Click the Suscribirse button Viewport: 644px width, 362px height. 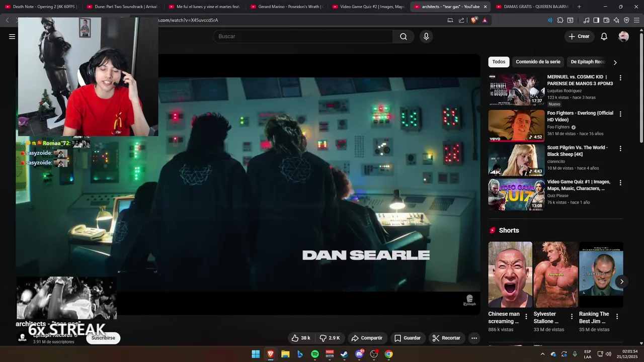tap(103, 338)
